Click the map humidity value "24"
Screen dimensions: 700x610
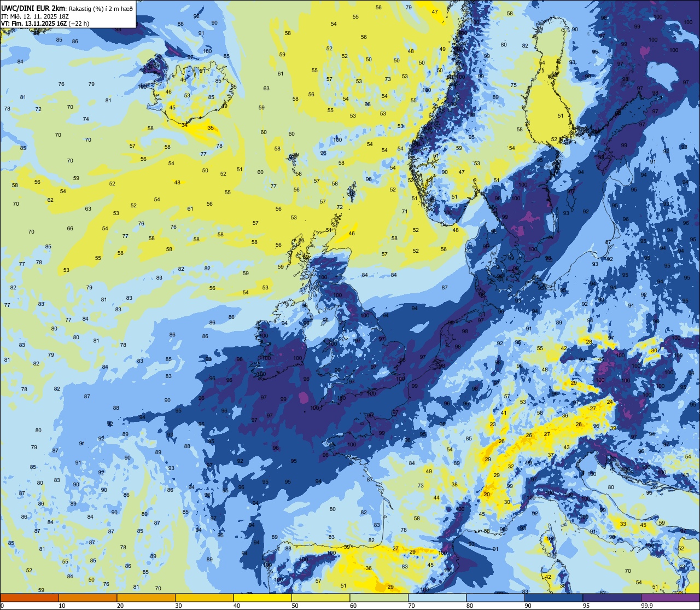click(610, 402)
